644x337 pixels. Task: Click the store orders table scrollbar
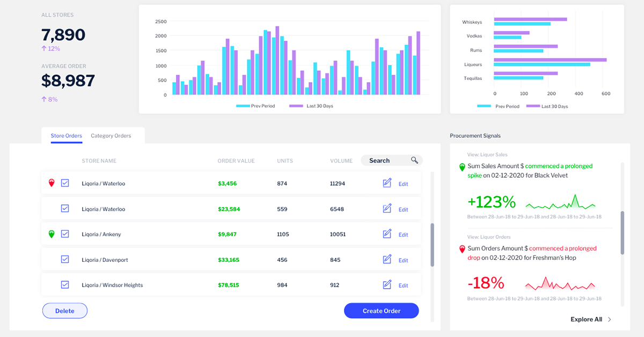point(432,245)
